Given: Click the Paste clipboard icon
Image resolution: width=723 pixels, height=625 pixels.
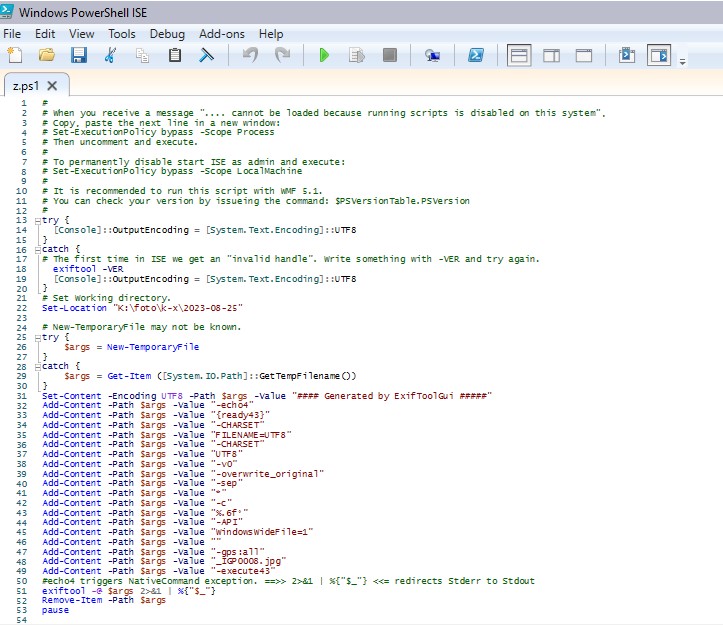Looking at the screenshot, I should [175, 55].
